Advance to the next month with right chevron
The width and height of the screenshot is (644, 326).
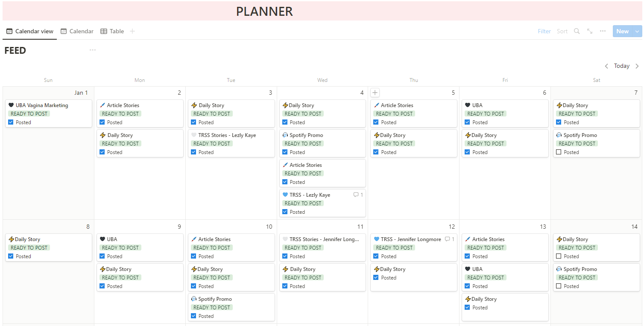pyautogui.click(x=637, y=66)
